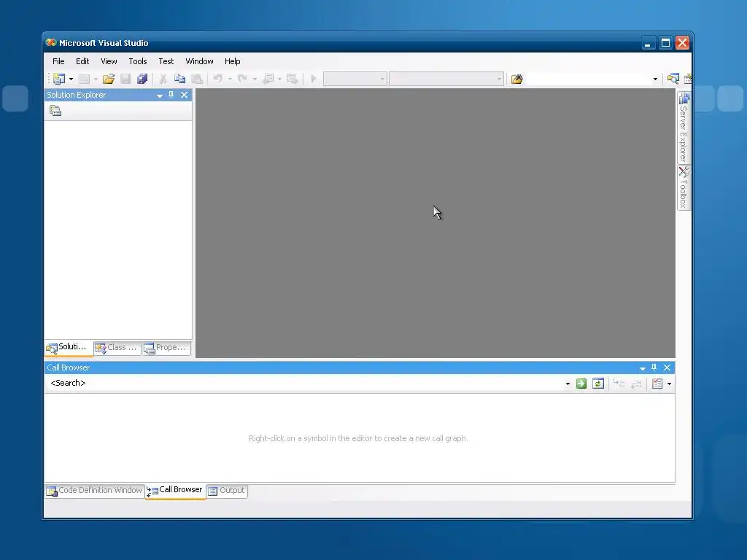Screen dimensions: 747x560
Task: Expand the Toolbox side tab
Action: click(684, 187)
